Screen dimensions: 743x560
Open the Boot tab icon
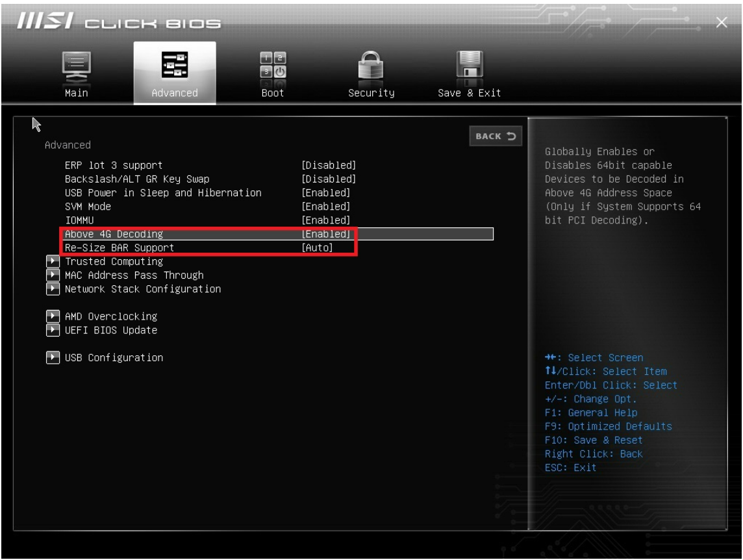(273, 65)
